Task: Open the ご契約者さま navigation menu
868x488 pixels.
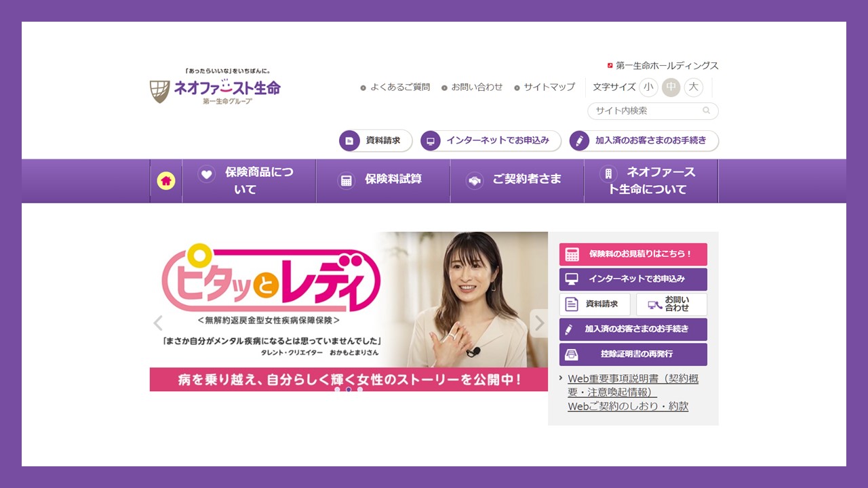Action: (517, 180)
